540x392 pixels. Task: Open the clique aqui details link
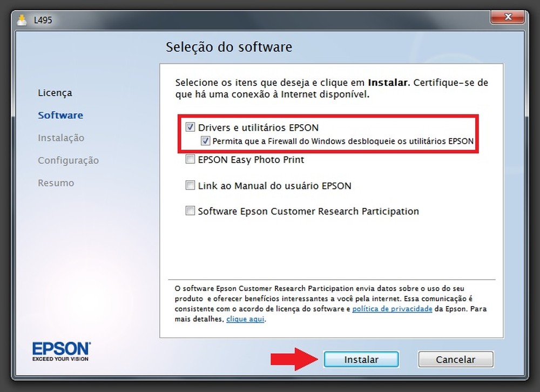pyautogui.click(x=245, y=319)
